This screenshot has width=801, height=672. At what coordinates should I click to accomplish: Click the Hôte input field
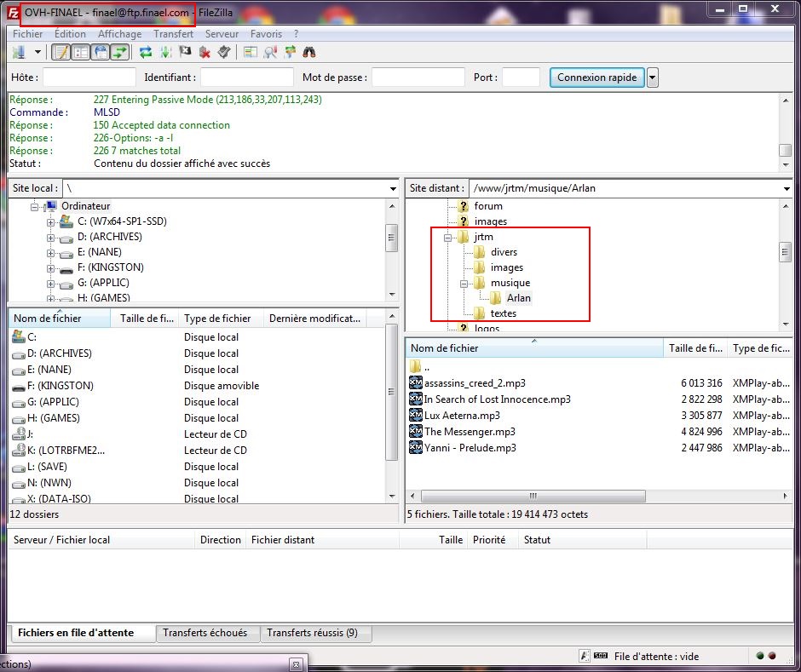tap(89, 78)
